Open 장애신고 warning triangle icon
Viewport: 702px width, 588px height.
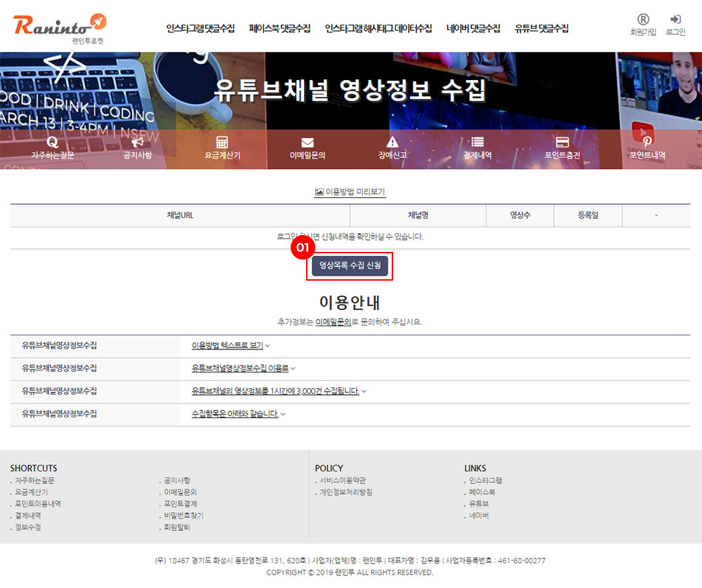point(392,142)
